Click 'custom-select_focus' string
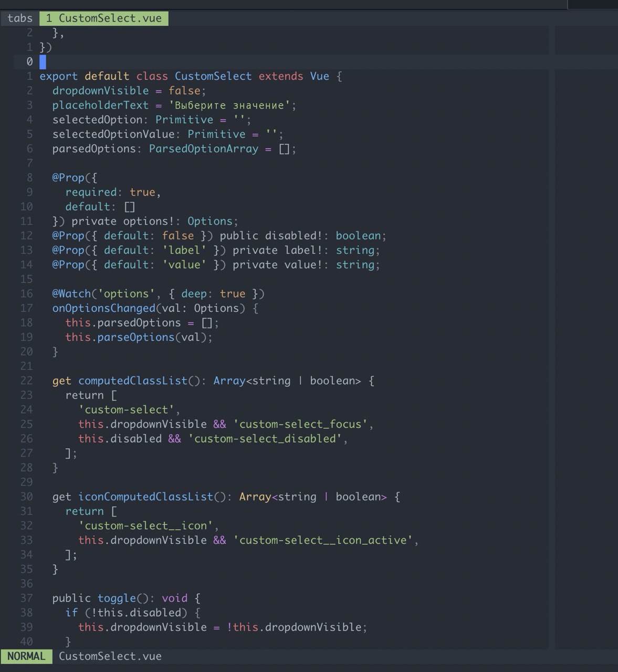Image resolution: width=618 pixels, height=672 pixels. (x=300, y=425)
